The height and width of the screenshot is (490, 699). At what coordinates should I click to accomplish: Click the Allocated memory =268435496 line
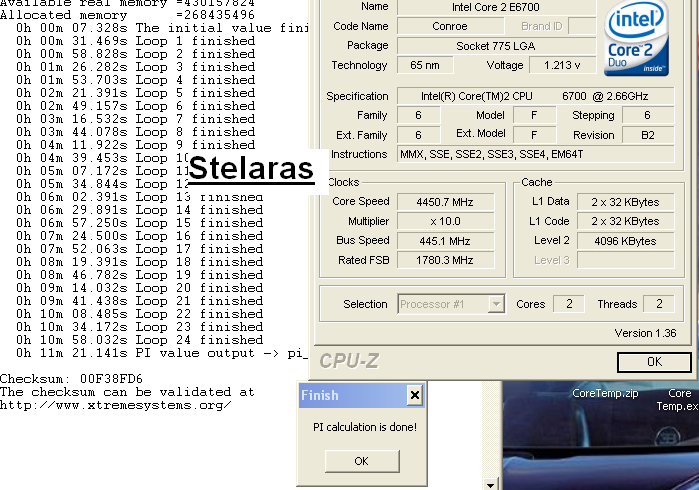coord(127,15)
